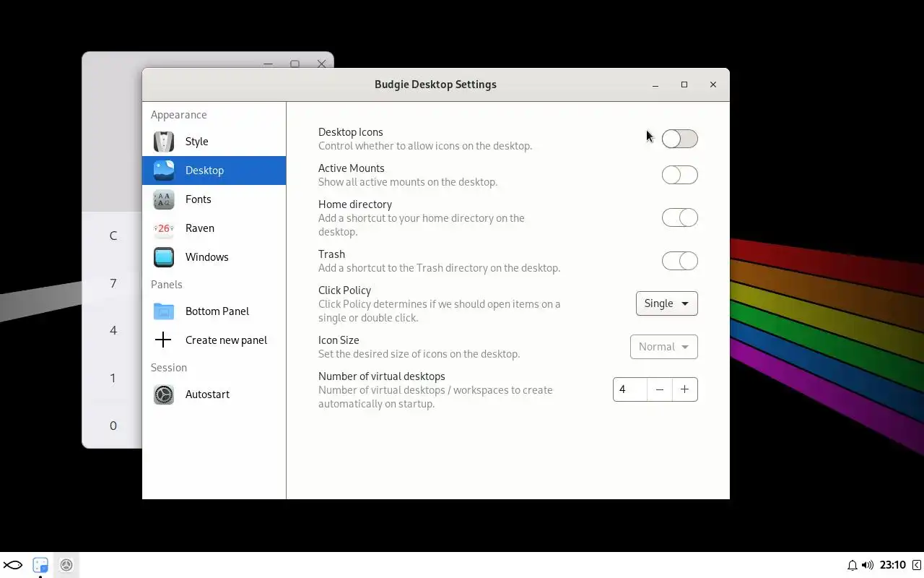This screenshot has width=924, height=578.
Task: Click the calculator app icon in taskbar
Action: click(x=40, y=565)
